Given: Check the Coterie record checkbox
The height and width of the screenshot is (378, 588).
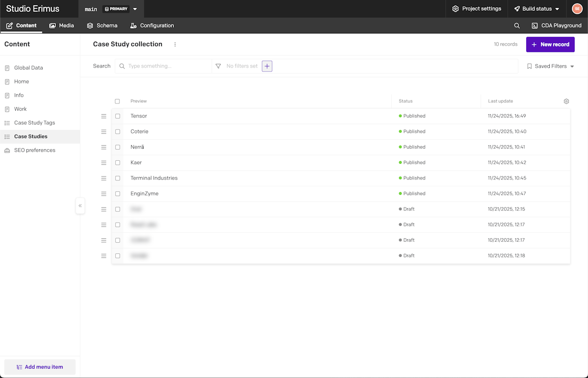Looking at the screenshot, I should pyautogui.click(x=118, y=132).
